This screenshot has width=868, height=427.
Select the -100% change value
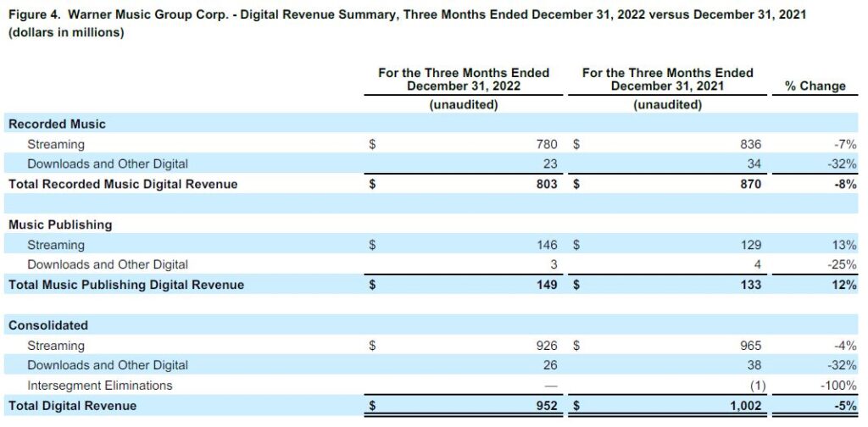point(840,385)
